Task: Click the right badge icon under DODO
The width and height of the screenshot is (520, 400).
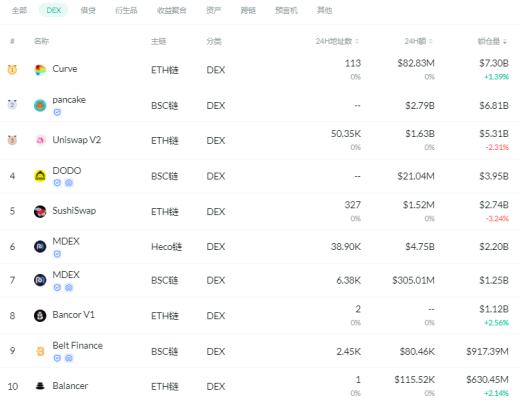Action: (x=69, y=183)
